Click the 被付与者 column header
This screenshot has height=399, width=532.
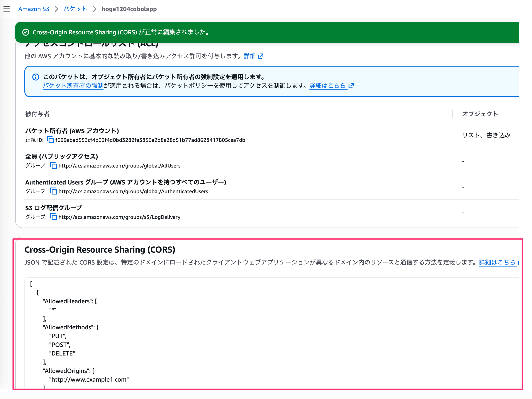pyautogui.click(x=37, y=114)
